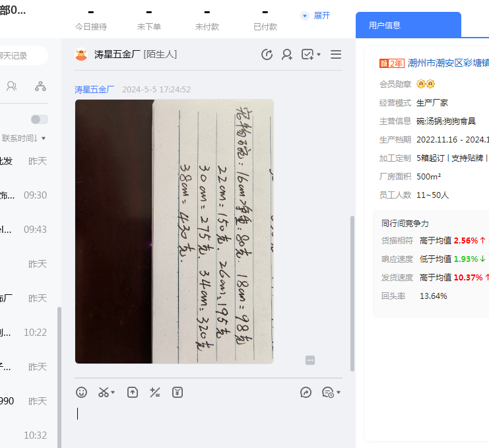Click the upload file icon

[x=133, y=393]
